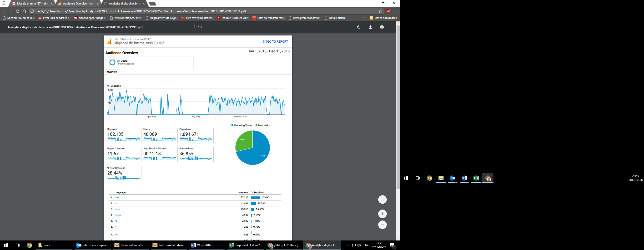
Task: Open Other bookmarks folder
Action: 383,18
